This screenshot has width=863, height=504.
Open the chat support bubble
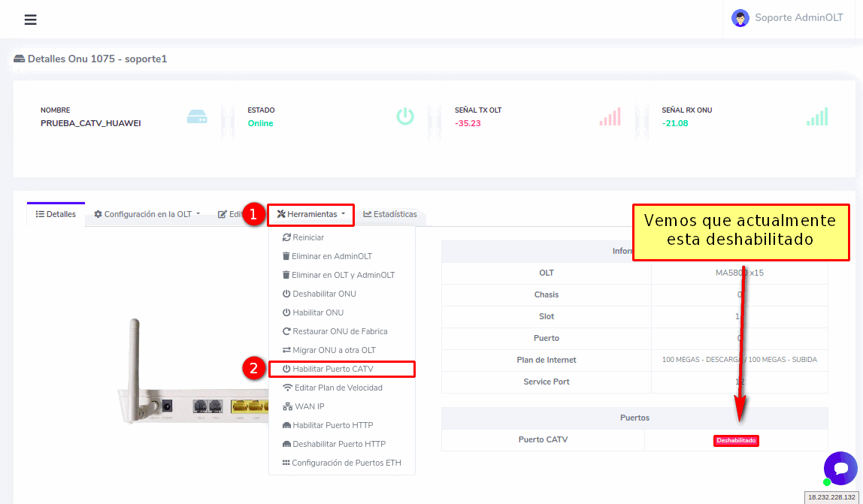pos(840,468)
